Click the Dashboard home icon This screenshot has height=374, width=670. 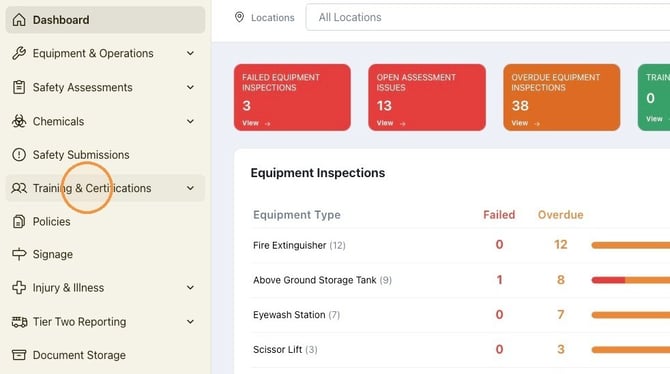[19, 20]
